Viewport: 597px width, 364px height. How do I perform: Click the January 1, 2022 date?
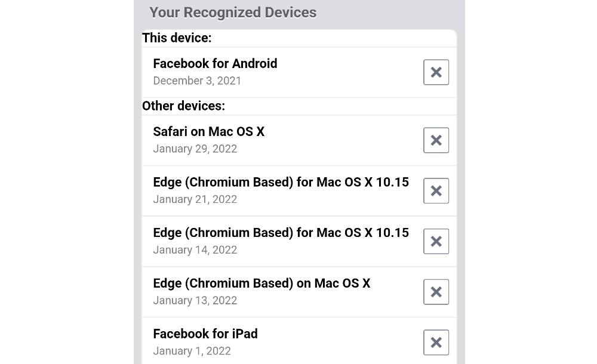click(x=192, y=351)
